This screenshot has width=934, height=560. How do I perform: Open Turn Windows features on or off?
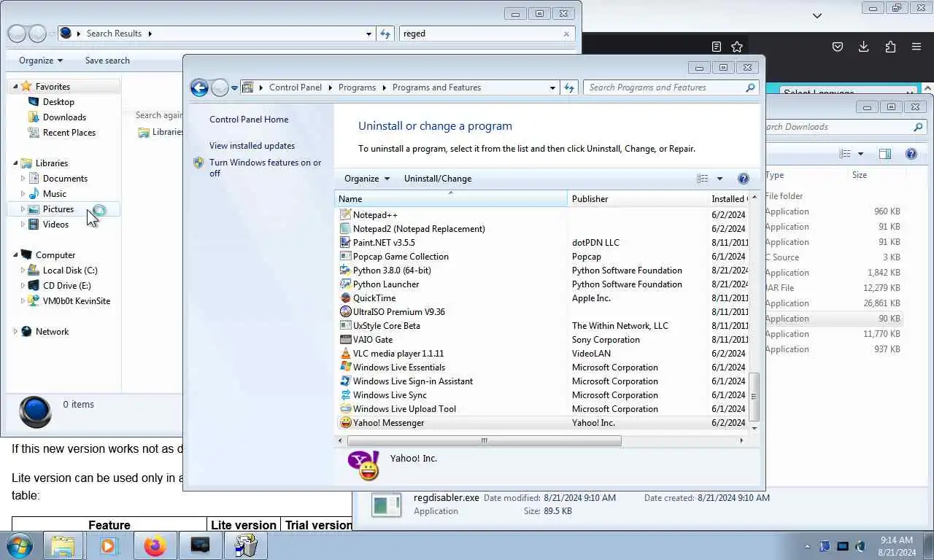265,168
